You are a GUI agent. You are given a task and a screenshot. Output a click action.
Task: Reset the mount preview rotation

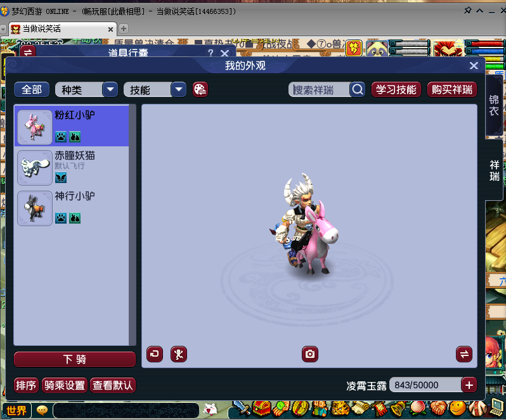coord(155,354)
